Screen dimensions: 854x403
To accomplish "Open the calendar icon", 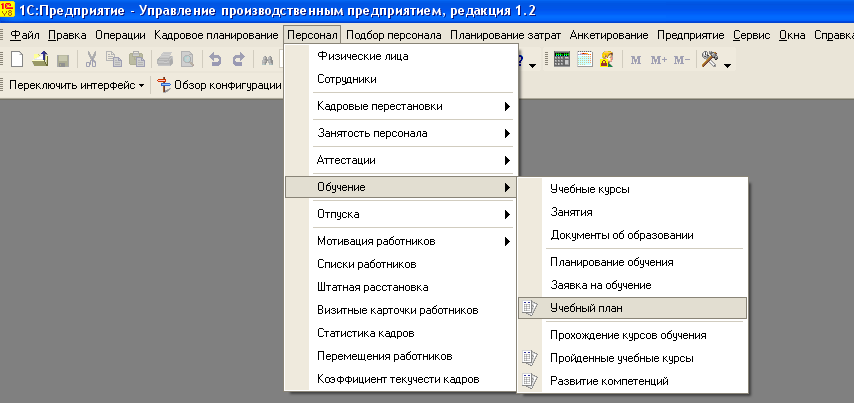I will (x=584, y=59).
